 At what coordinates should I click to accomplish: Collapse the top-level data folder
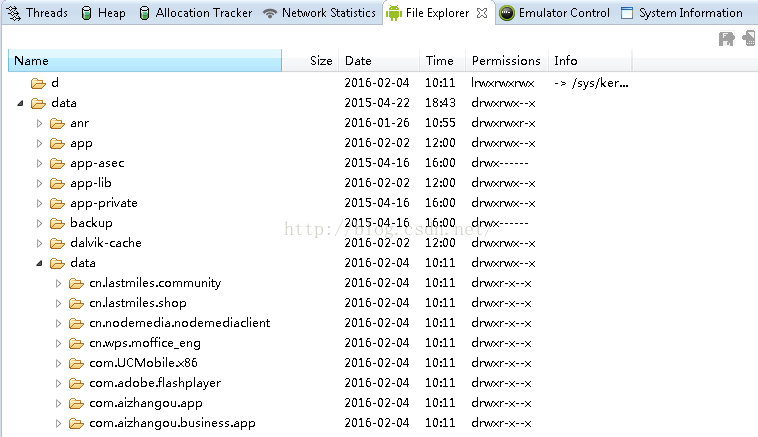(20, 103)
